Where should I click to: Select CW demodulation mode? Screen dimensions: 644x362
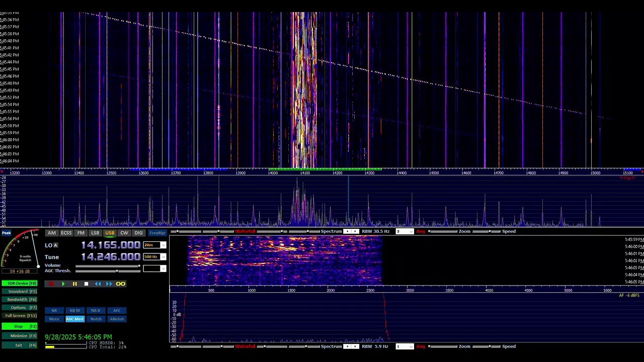pos(124,233)
